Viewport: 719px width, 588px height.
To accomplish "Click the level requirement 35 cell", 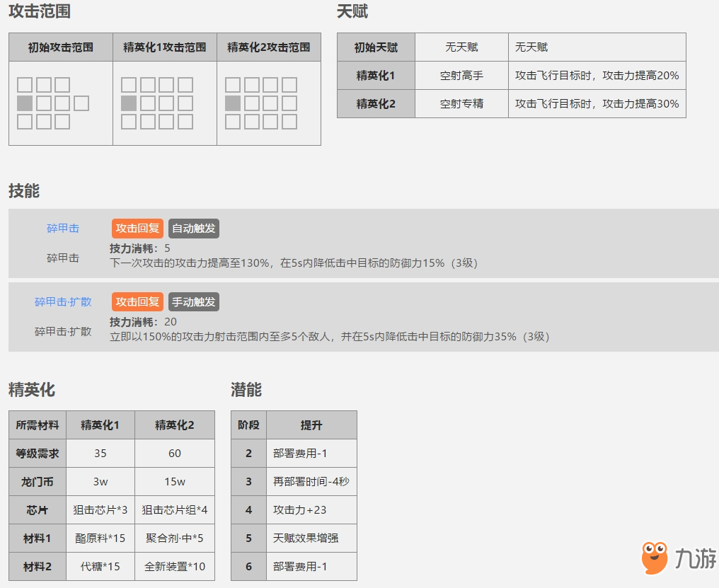I will click(x=100, y=454).
